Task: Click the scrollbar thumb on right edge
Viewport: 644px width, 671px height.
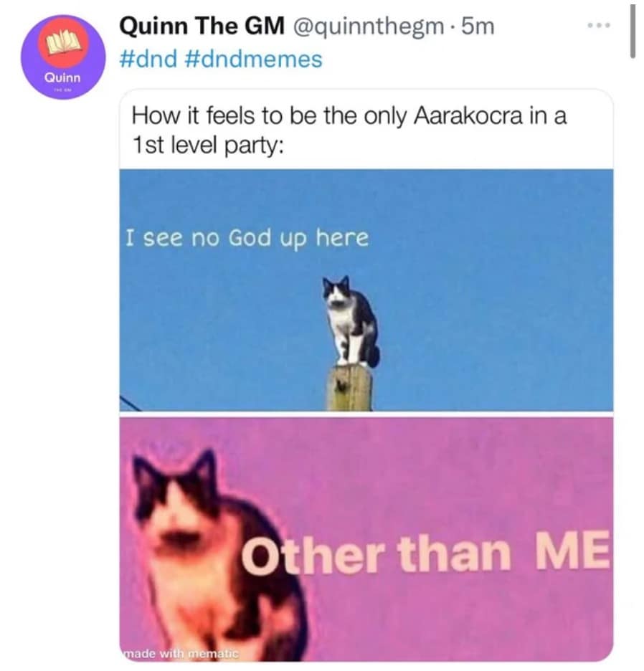Action: pos(632,30)
